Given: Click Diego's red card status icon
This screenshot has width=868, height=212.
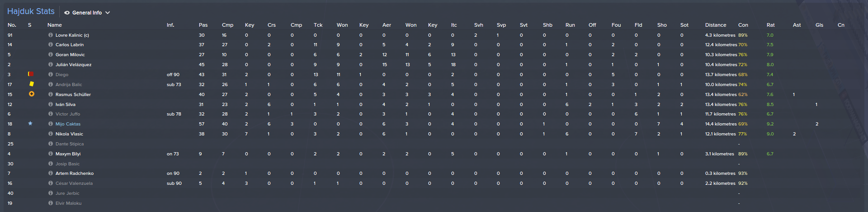Looking at the screenshot, I should [x=31, y=74].
